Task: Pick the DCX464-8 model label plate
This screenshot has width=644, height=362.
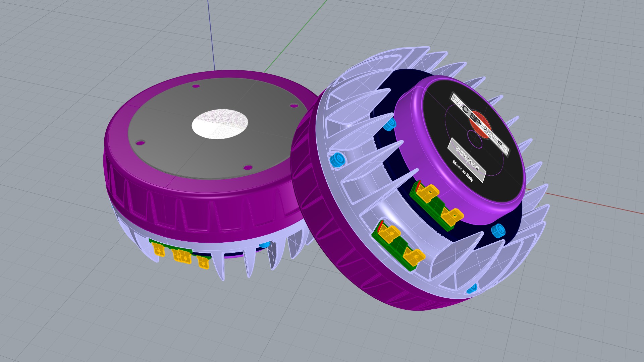Action: pyautogui.click(x=467, y=160)
